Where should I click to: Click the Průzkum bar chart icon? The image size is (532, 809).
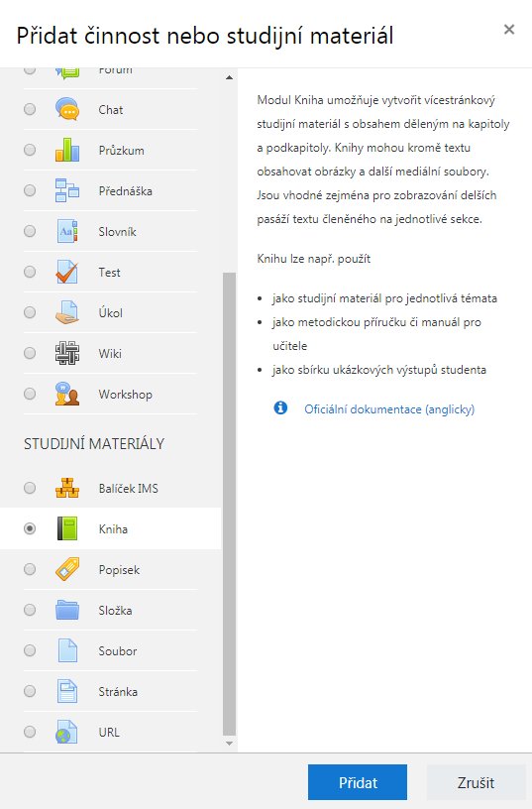click(x=67, y=150)
